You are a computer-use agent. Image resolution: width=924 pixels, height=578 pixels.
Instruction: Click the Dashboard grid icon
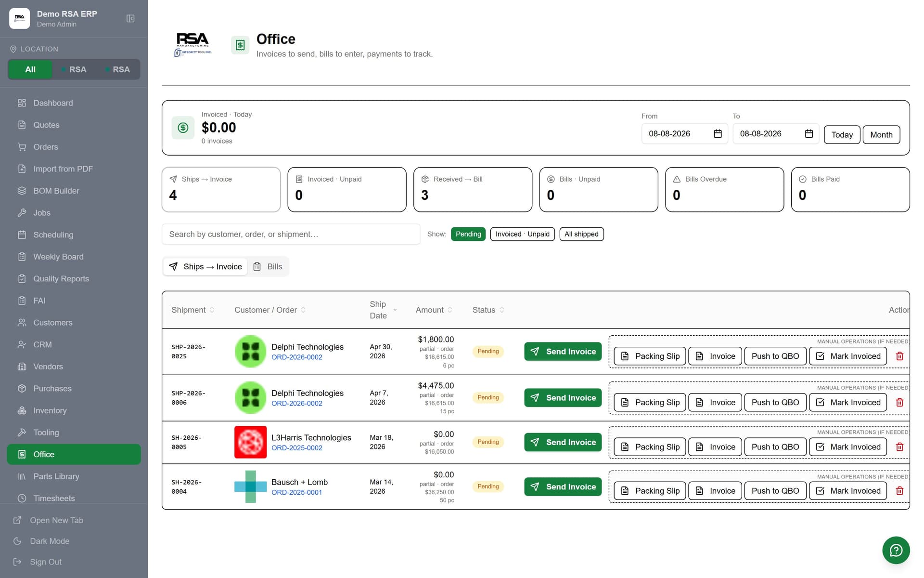pos(22,103)
